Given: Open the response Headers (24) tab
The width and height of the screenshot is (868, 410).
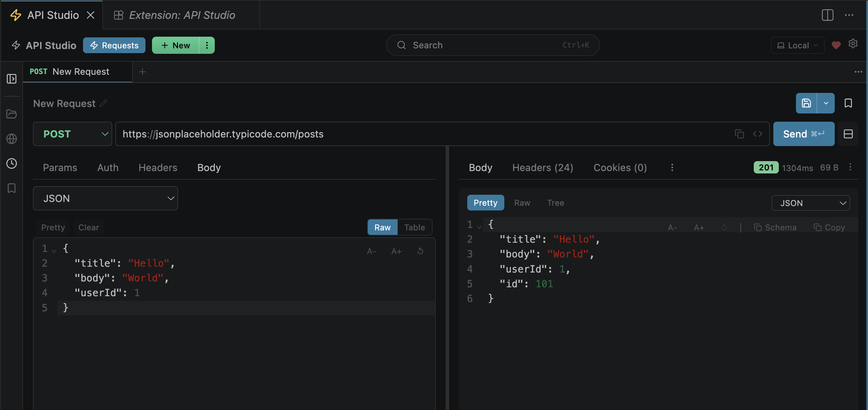Looking at the screenshot, I should coord(543,168).
